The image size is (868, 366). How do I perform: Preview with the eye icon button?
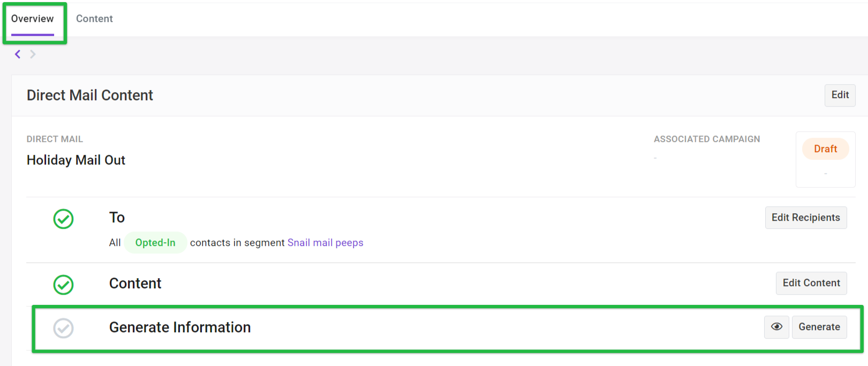click(x=776, y=327)
